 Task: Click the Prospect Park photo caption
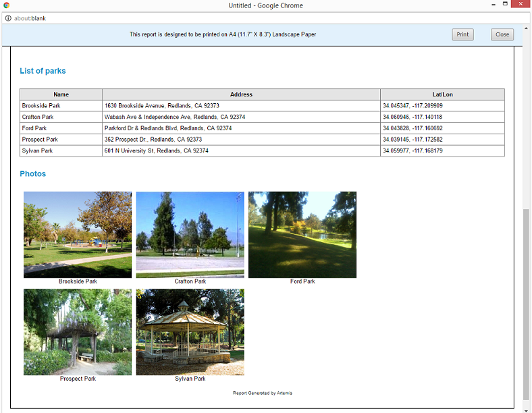(x=78, y=379)
